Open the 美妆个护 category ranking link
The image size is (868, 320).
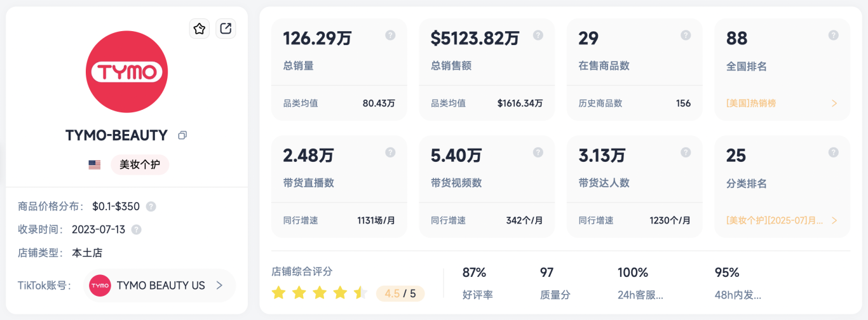782,220
